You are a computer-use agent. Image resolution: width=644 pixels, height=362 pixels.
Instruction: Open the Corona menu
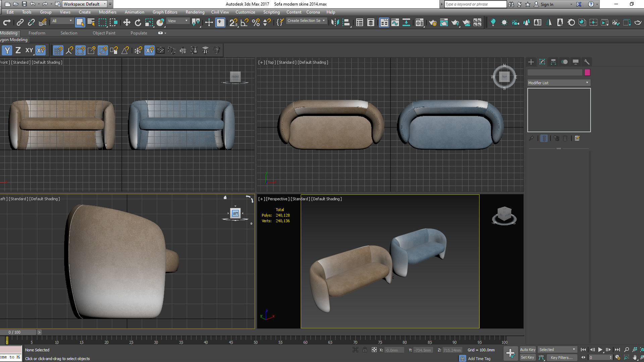click(313, 12)
